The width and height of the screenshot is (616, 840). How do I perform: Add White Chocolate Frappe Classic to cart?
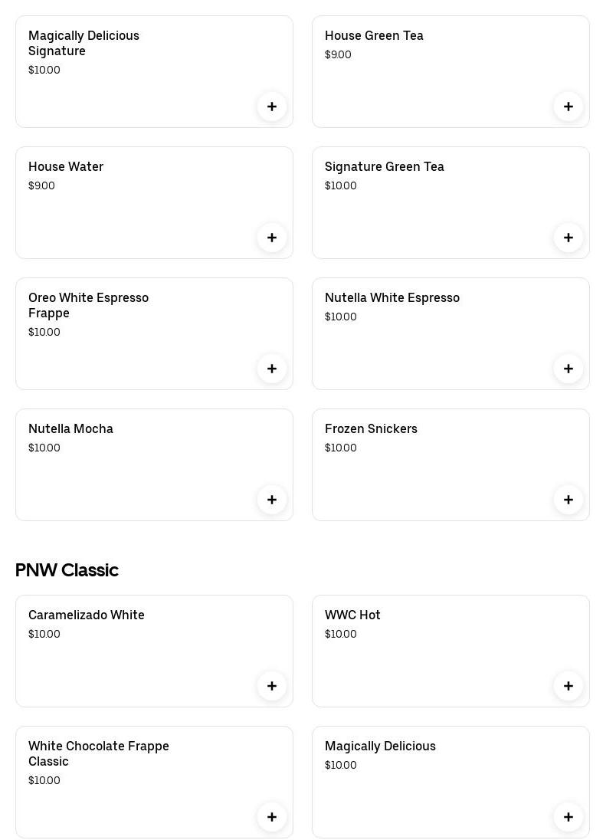click(272, 817)
